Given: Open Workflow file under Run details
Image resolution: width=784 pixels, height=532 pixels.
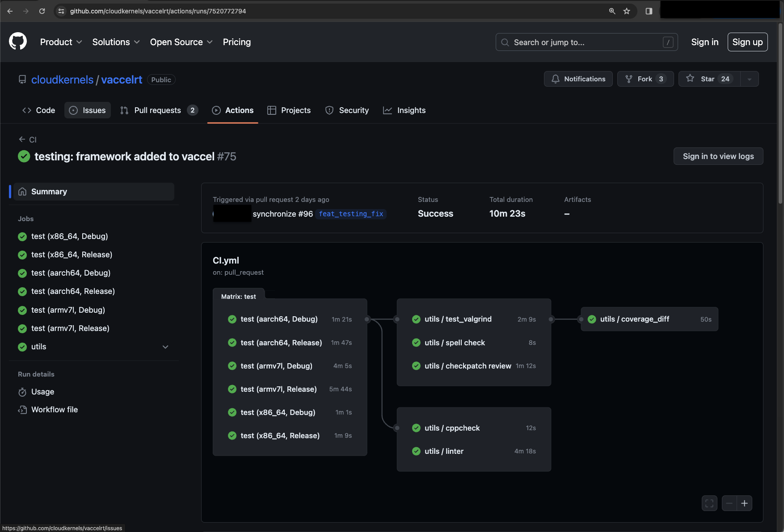Looking at the screenshot, I should (x=55, y=410).
